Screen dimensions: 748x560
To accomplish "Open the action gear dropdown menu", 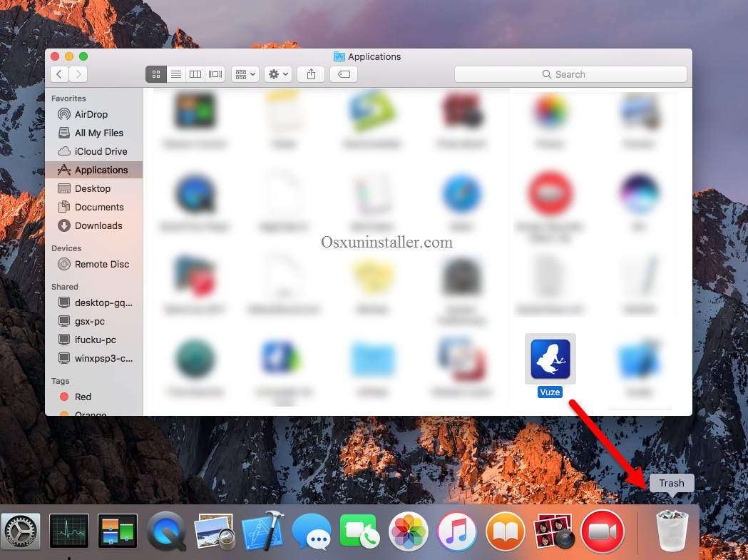I will (278, 73).
